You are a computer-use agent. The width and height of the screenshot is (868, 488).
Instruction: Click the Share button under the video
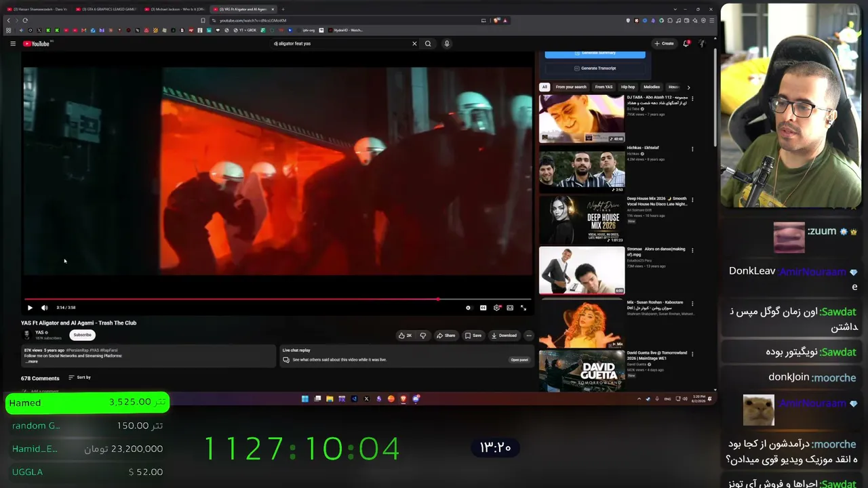pos(446,335)
